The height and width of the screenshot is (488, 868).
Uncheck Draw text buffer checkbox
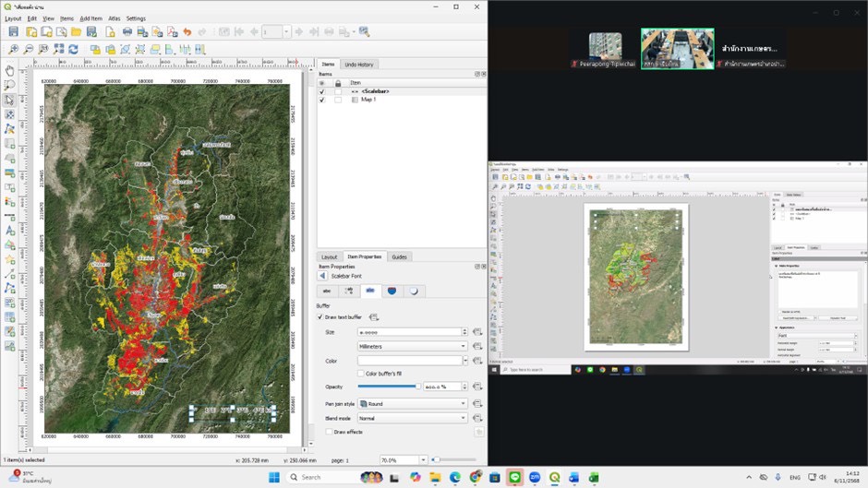click(320, 317)
